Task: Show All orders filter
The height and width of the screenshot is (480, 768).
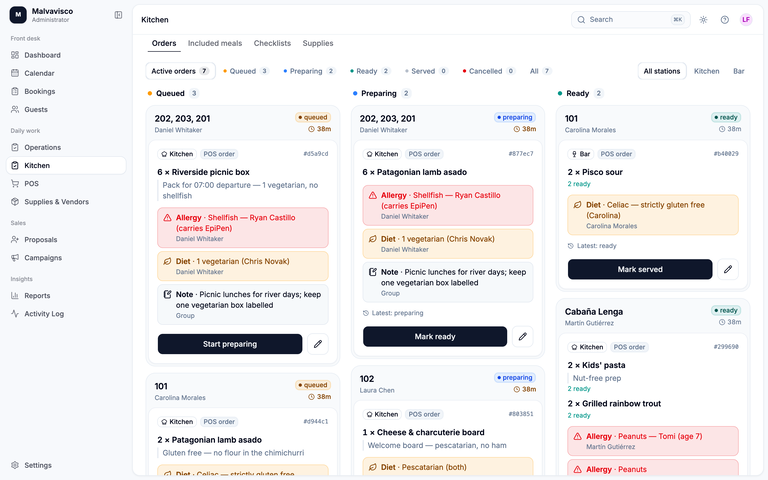Action: pos(541,71)
